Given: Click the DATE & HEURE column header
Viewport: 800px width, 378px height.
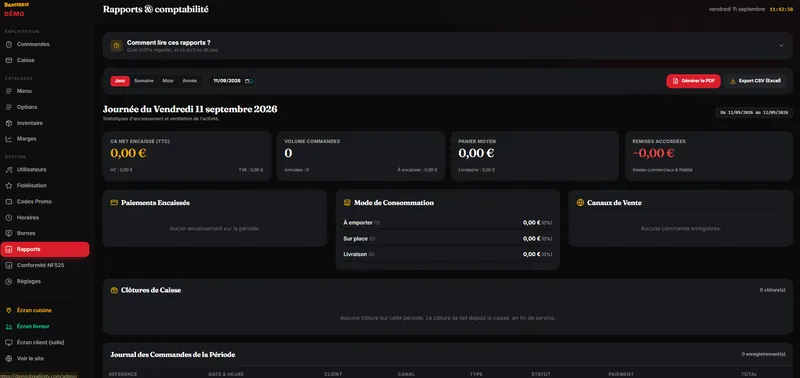Looking at the screenshot, I should (225, 374).
